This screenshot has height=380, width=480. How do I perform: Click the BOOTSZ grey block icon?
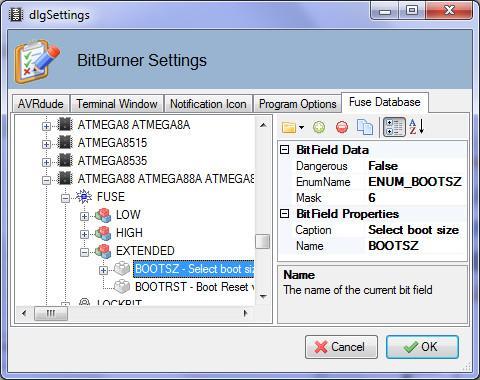[122, 269]
